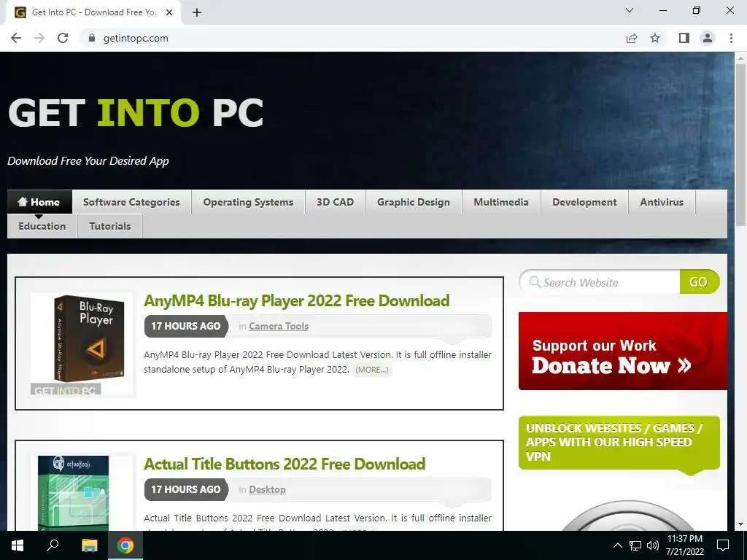Open the Education menu
The width and height of the screenshot is (747, 560).
[x=42, y=226]
